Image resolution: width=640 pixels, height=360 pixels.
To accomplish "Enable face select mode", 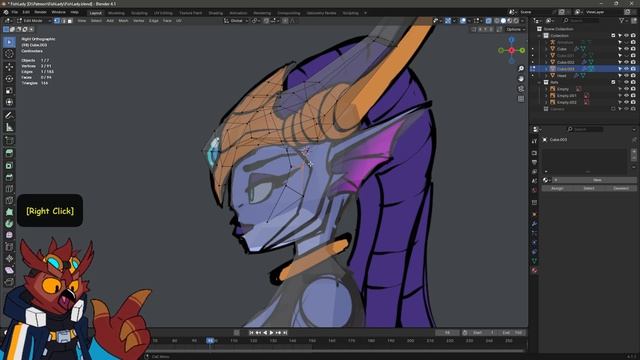I will (x=70, y=20).
